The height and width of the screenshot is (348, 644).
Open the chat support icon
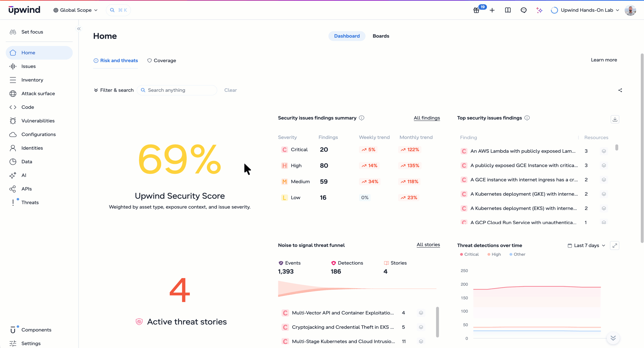[523, 10]
